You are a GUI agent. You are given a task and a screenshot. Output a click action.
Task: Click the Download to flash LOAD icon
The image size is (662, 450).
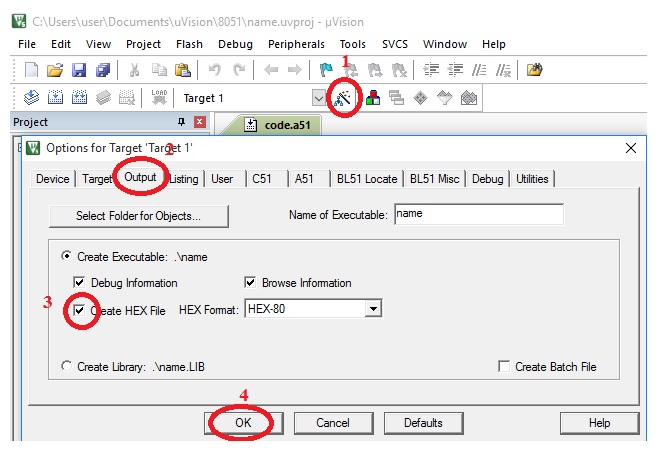coord(157,98)
